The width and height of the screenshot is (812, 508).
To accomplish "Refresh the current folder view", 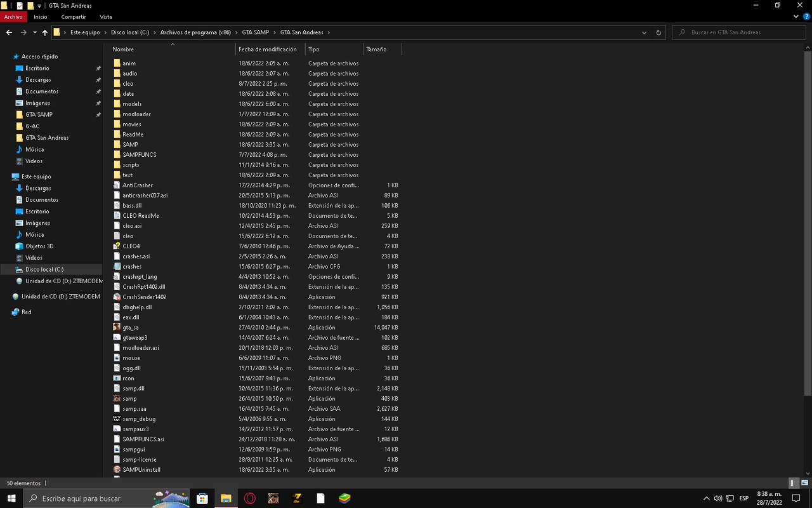I will (x=658, y=32).
